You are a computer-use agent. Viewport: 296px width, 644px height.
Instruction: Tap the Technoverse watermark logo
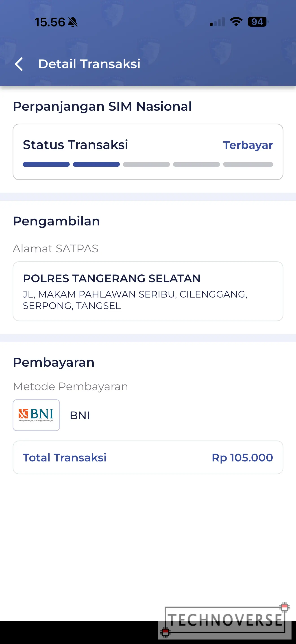pos(225,620)
